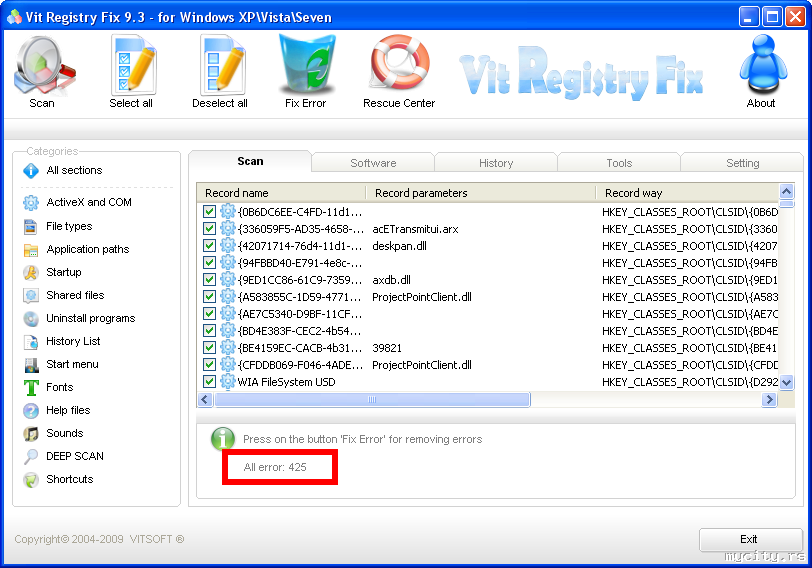The height and width of the screenshot is (568, 812).
Task: Choose DEEP SCAN category
Action: (x=63, y=456)
